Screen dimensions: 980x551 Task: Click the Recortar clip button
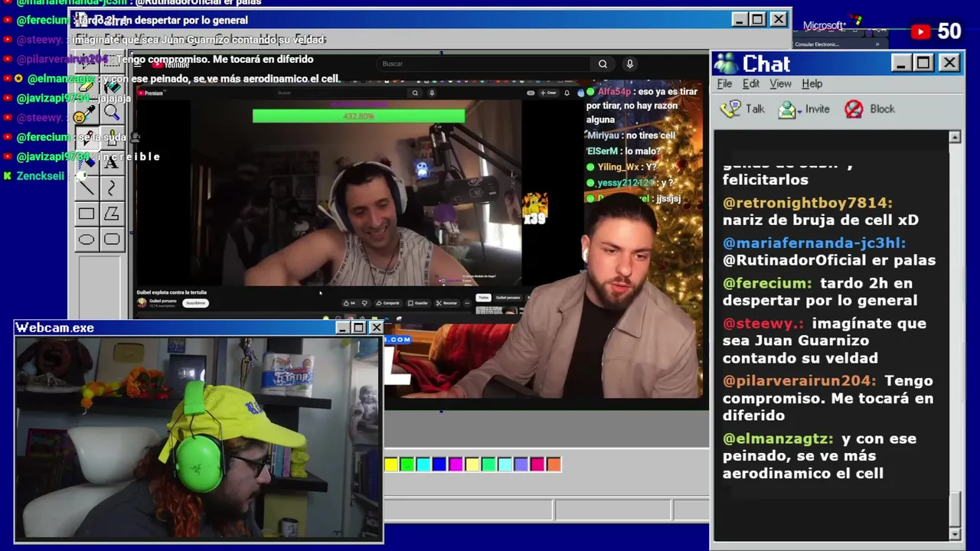pos(446,303)
